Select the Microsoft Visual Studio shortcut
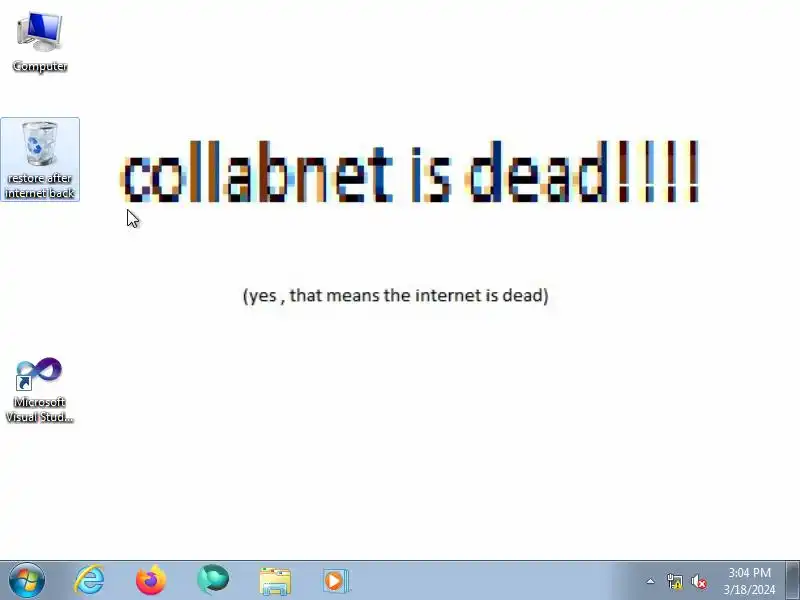Viewport: 800px width, 600px height. point(39,390)
